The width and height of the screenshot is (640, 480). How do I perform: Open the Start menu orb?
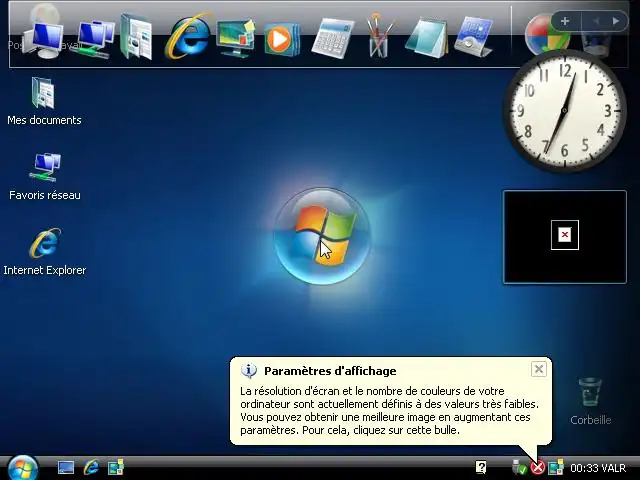click(x=23, y=468)
